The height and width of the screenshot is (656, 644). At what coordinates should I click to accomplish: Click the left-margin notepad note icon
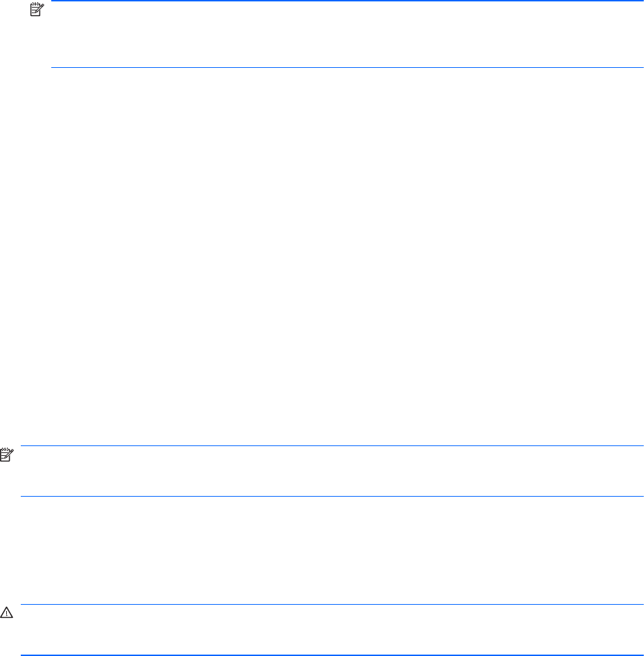coord(7,454)
